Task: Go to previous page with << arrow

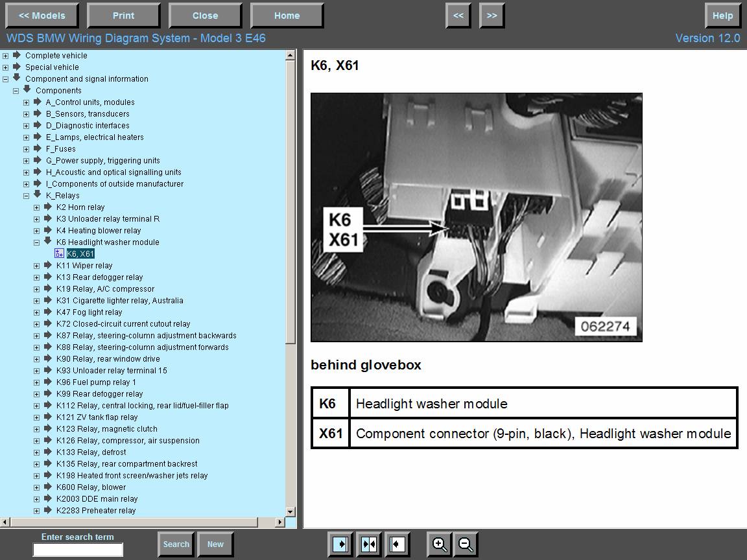Action: [x=458, y=16]
